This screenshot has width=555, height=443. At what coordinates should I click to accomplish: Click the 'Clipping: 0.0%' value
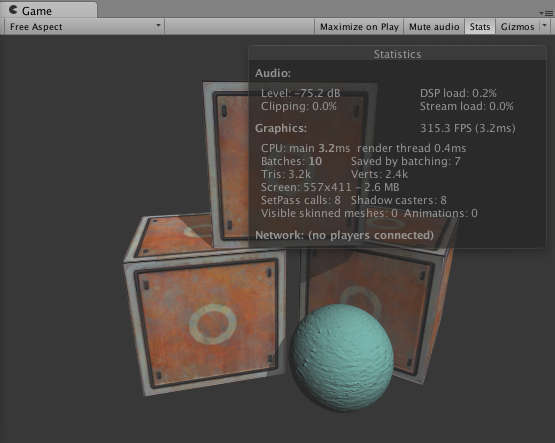(x=298, y=106)
